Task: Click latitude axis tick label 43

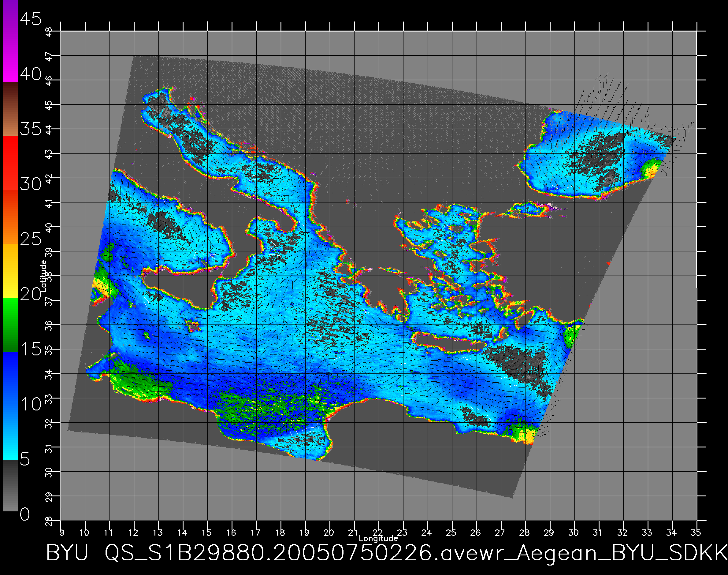Action: coord(49,154)
